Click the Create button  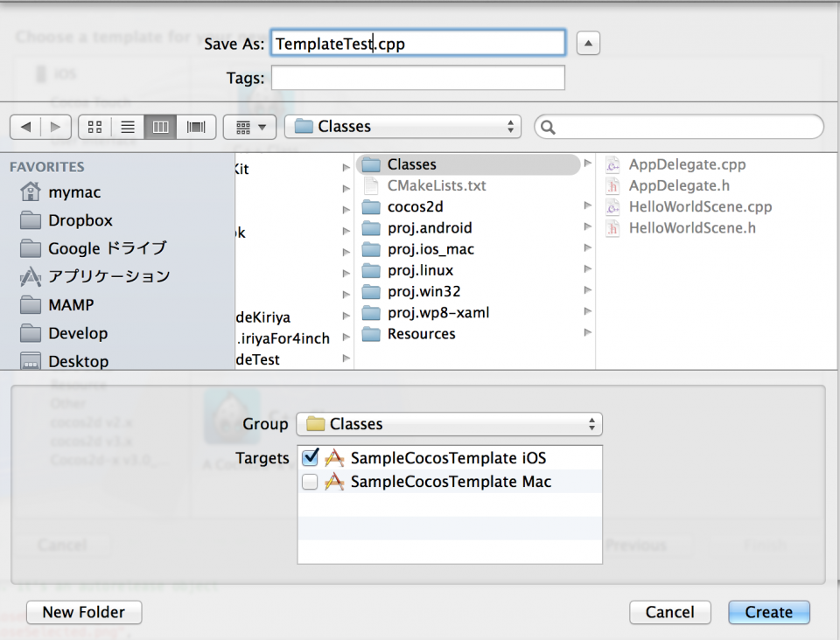pyautogui.click(x=768, y=612)
